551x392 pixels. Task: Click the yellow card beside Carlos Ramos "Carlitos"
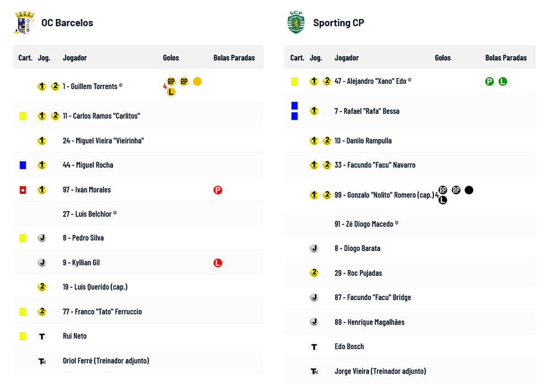coord(23,116)
